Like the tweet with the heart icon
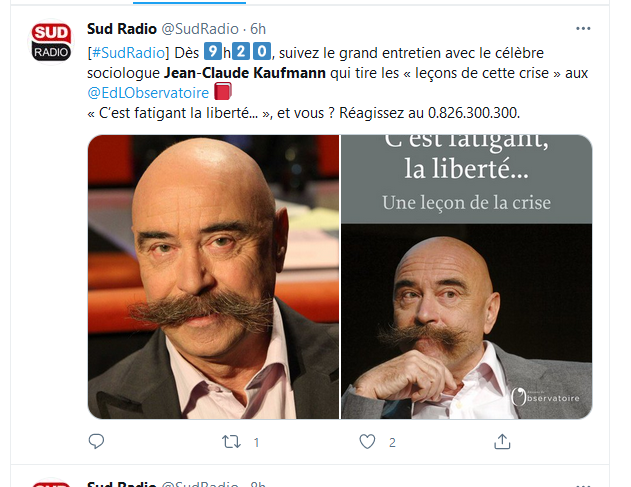 (x=367, y=442)
